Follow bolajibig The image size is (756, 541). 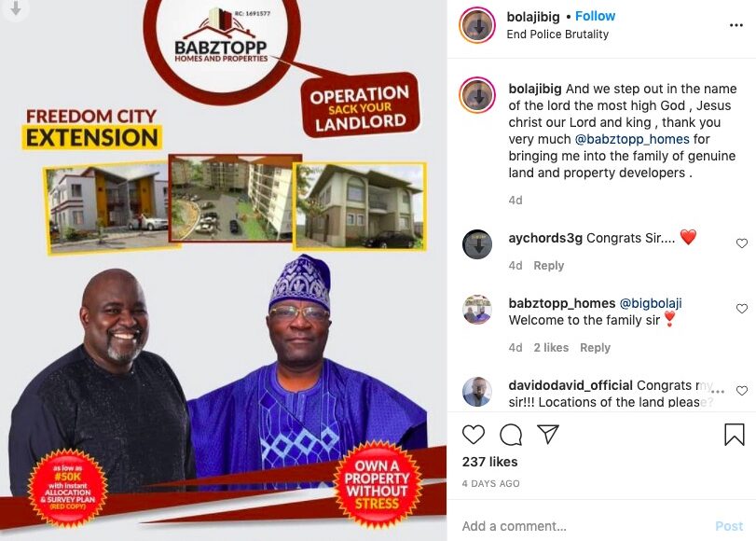[595, 16]
